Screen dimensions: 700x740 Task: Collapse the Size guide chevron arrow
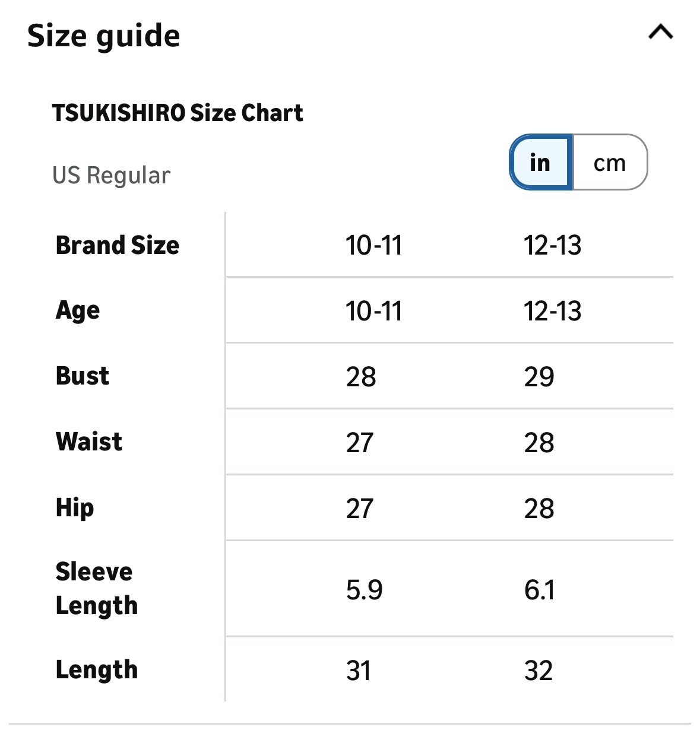click(x=660, y=32)
